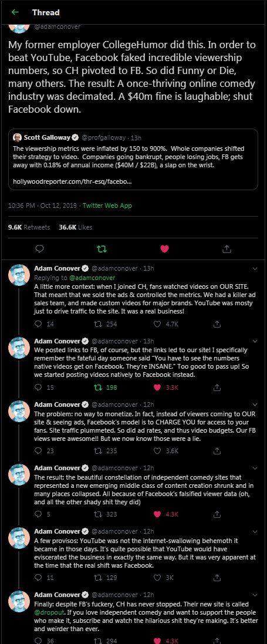The height and width of the screenshot is (644, 267).
Task: Share the tweet with 323 retweets
Action: tap(217, 514)
